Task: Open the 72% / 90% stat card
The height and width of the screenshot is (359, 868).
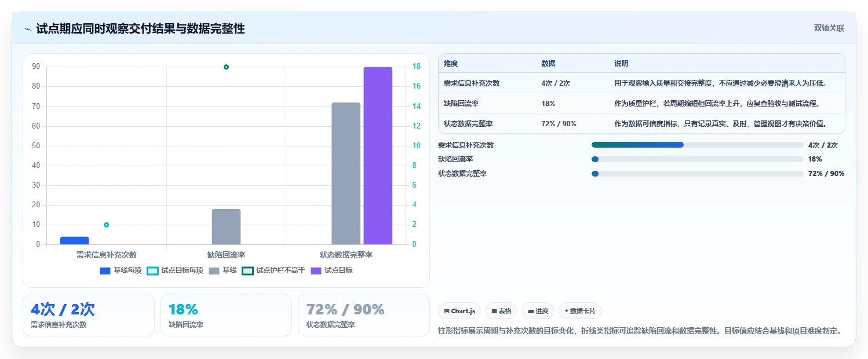Action: pyautogui.click(x=363, y=315)
